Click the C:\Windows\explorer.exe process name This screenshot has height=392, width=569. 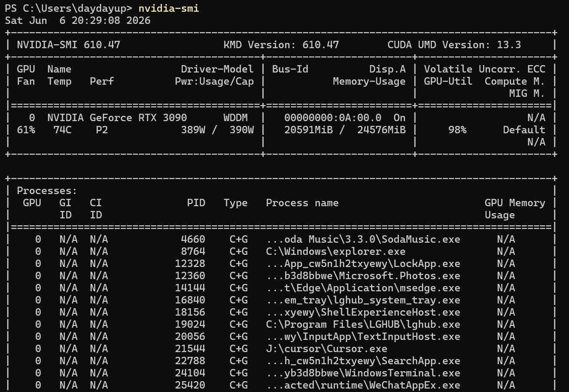point(336,251)
